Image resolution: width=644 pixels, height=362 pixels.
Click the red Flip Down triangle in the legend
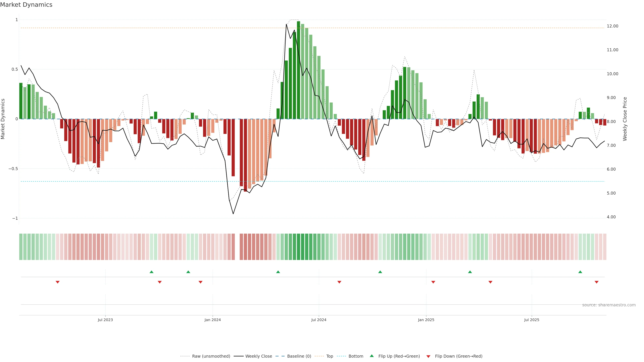pyautogui.click(x=428, y=356)
